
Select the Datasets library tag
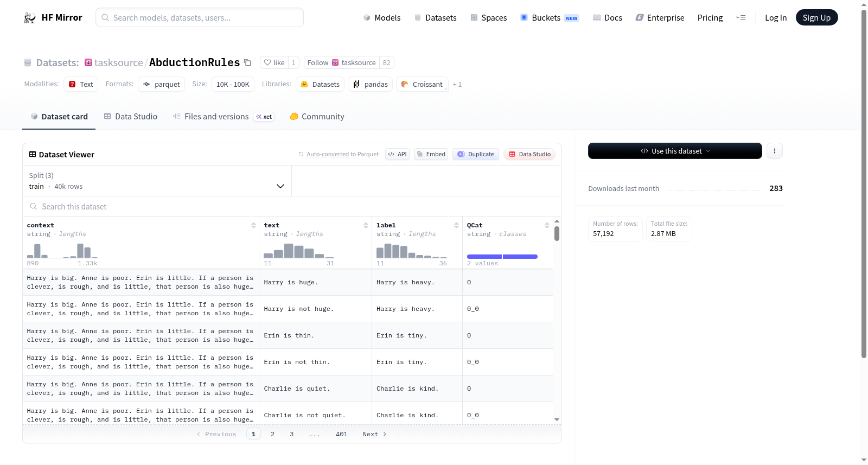[x=320, y=84]
